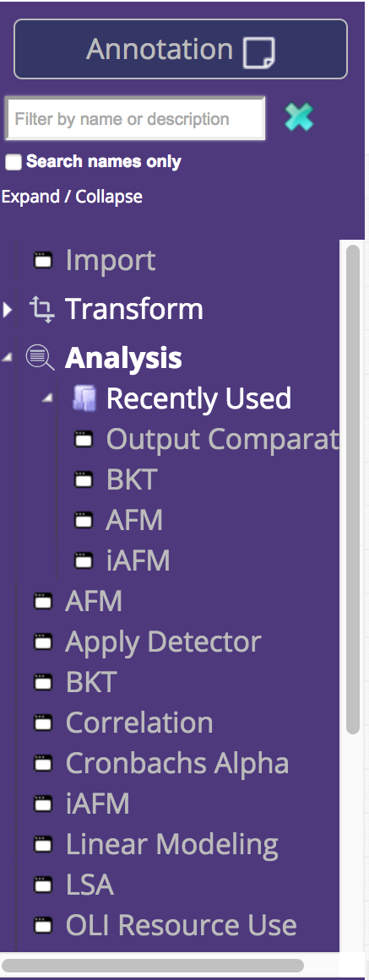Image resolution: width=369 pixels, height=980 pixels.
Task: Expand the Transform tree node arrow
Action: pos(7,309)
